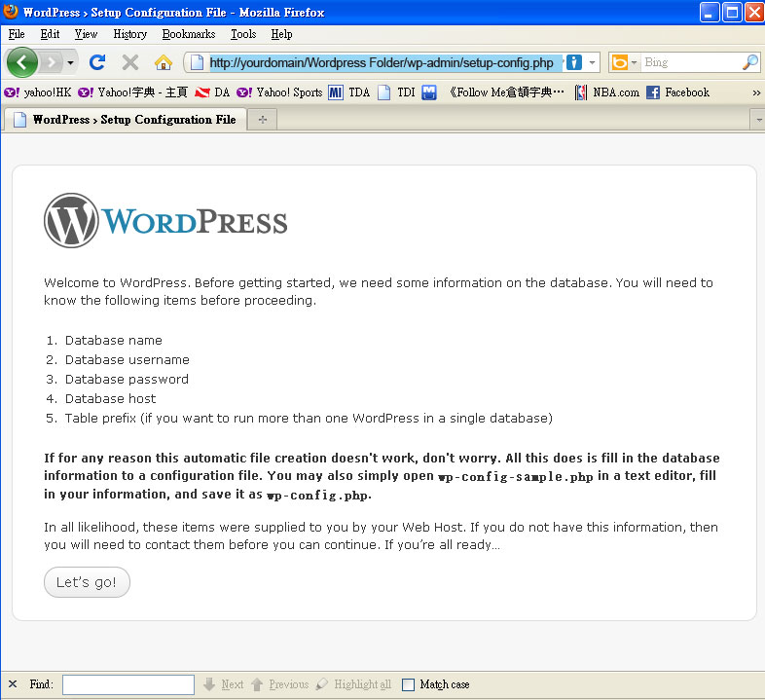Click the 'Database username' list item
This screenshot has height=700, width=765.
[x=127, y=360]
